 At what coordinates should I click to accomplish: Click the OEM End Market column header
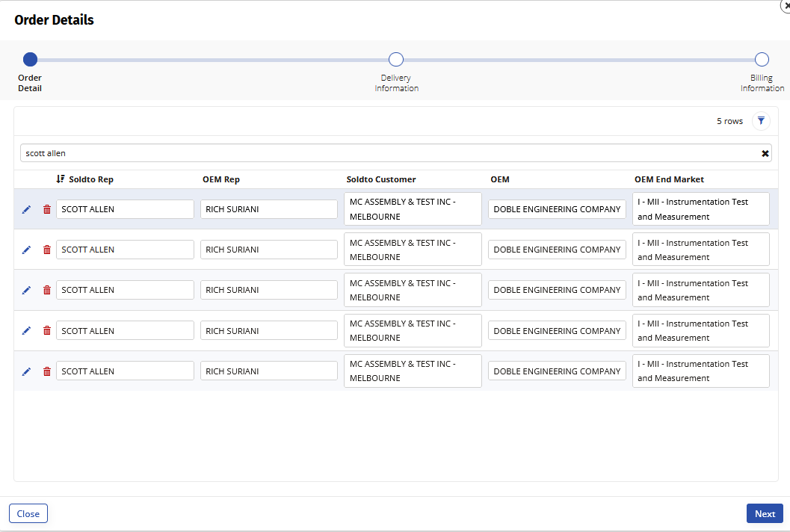(669, 179)
